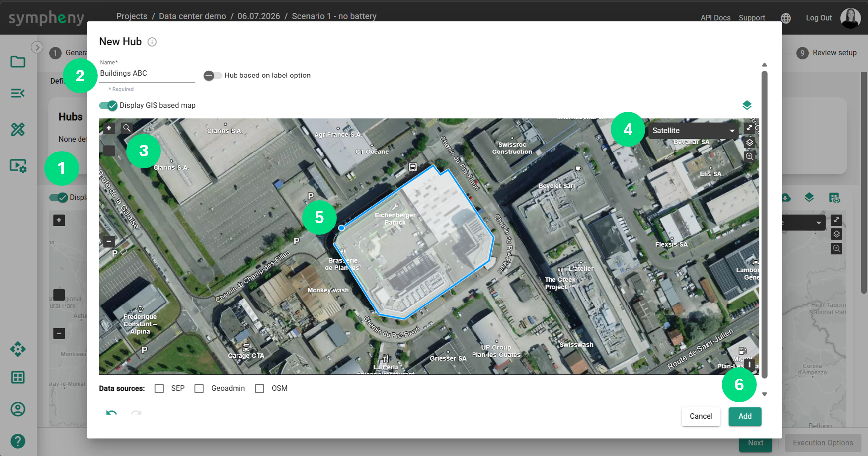The height and width of the screenshot is (456, 868).
Task: Open API Docs link
Action: [715, 18]
